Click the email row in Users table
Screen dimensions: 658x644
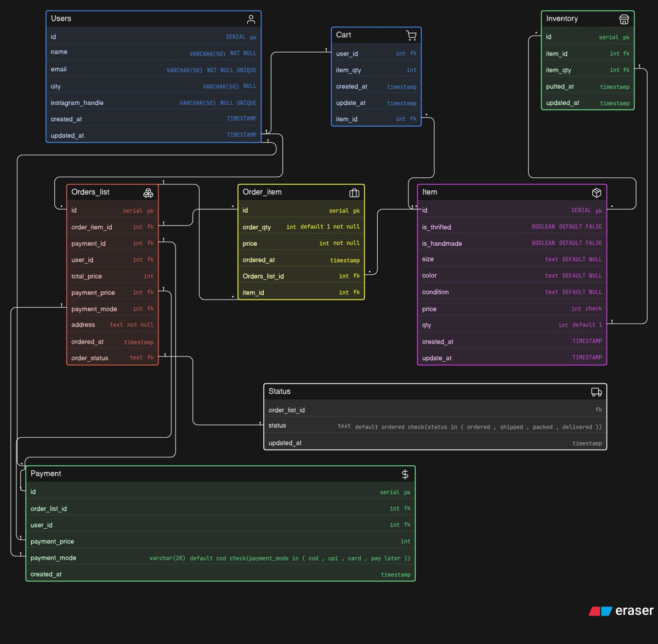(154, 70)
